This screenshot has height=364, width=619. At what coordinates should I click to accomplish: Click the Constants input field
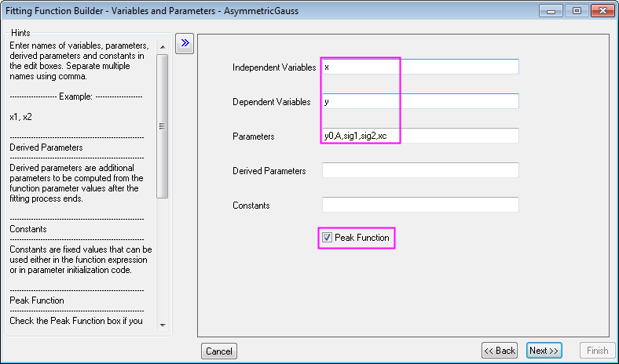point(420,205)
